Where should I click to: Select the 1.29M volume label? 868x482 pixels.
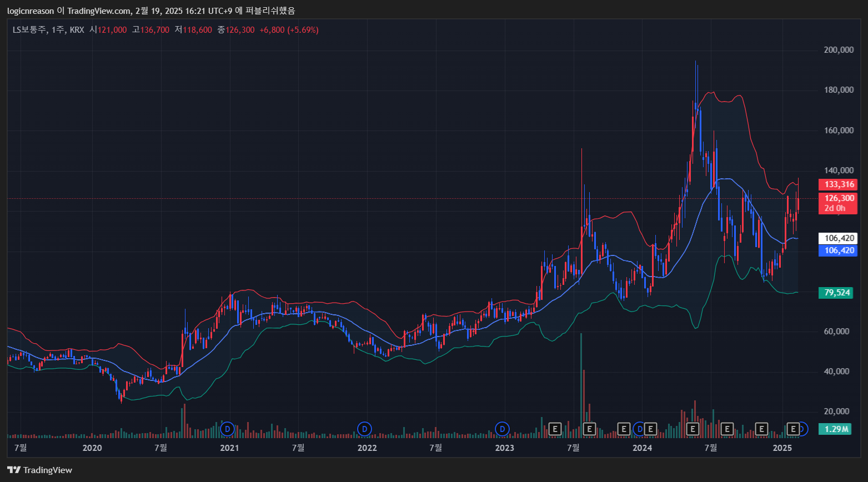pos(835,429)
